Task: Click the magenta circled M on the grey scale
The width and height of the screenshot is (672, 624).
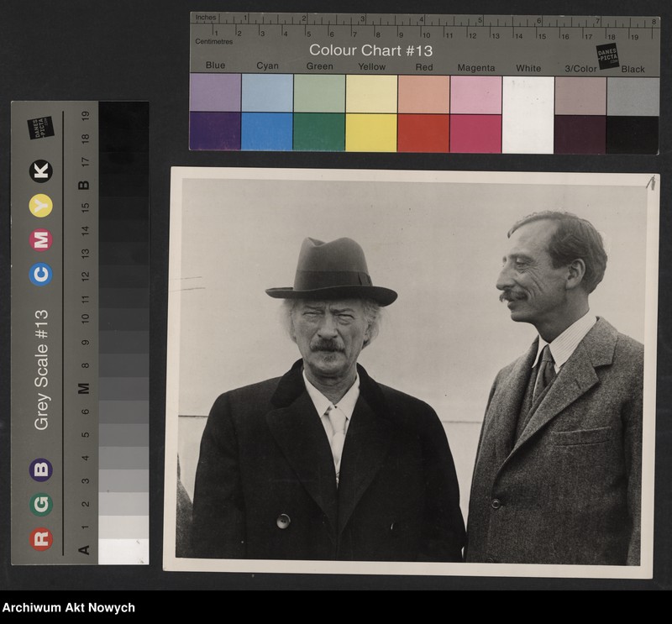Action: tap(41, 240)
